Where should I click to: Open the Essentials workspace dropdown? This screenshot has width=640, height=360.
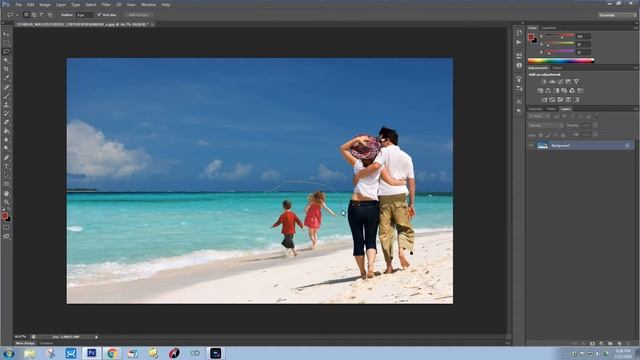click(617, 15)
